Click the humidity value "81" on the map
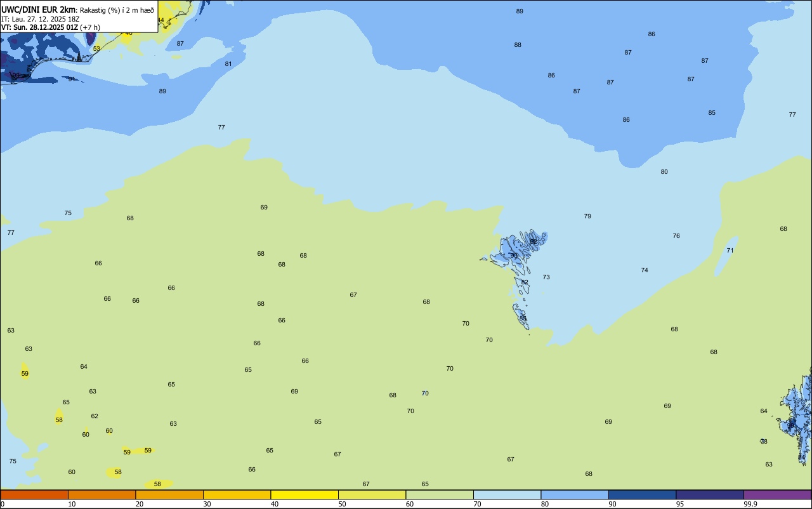Viewport: 812px width, 509px height. pyautogui.click(x=228, y=64)
